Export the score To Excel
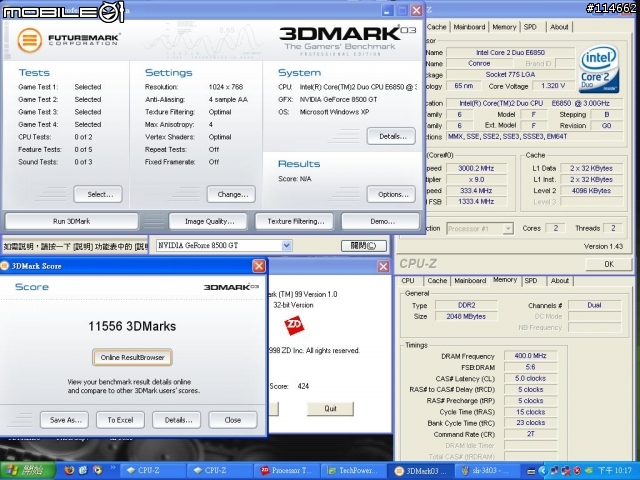Image resolution: width=640 pixels, height=480 pixels. click(x=120, y=420)
